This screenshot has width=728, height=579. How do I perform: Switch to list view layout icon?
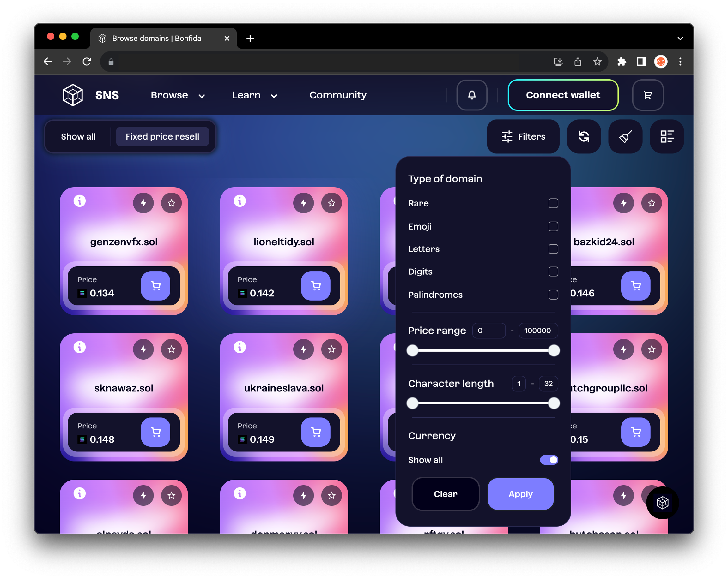click(x=667, y=137)
